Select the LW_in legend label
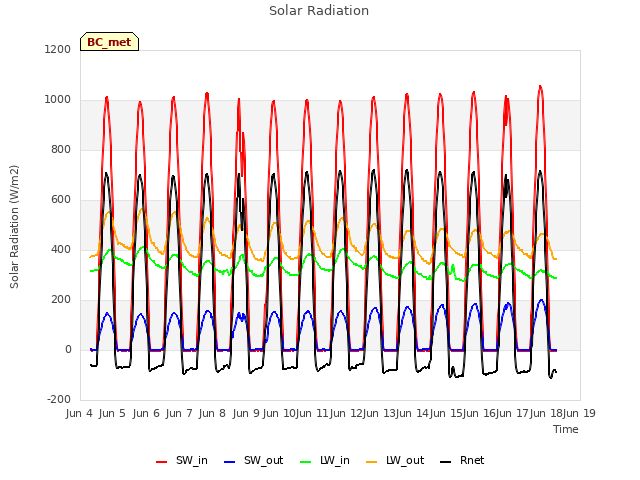 [x=335, y=460]
